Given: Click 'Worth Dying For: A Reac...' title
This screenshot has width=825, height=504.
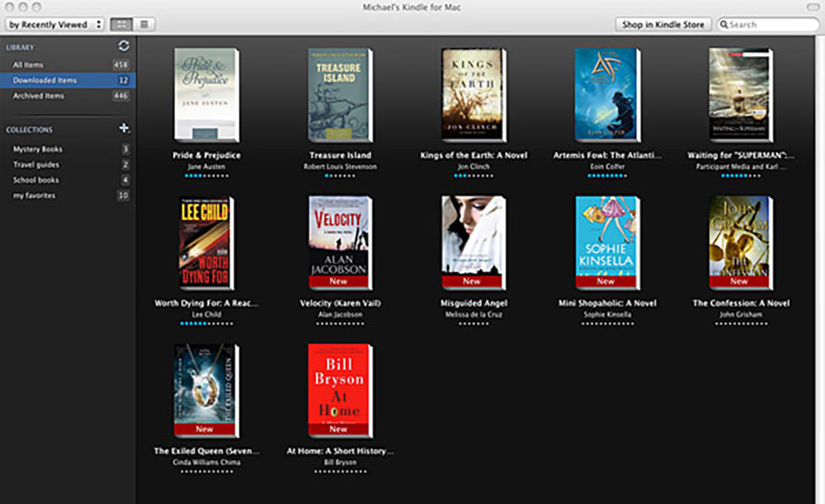Looking at the screenshot, I should pyautogui.click(x=206, y=303).
